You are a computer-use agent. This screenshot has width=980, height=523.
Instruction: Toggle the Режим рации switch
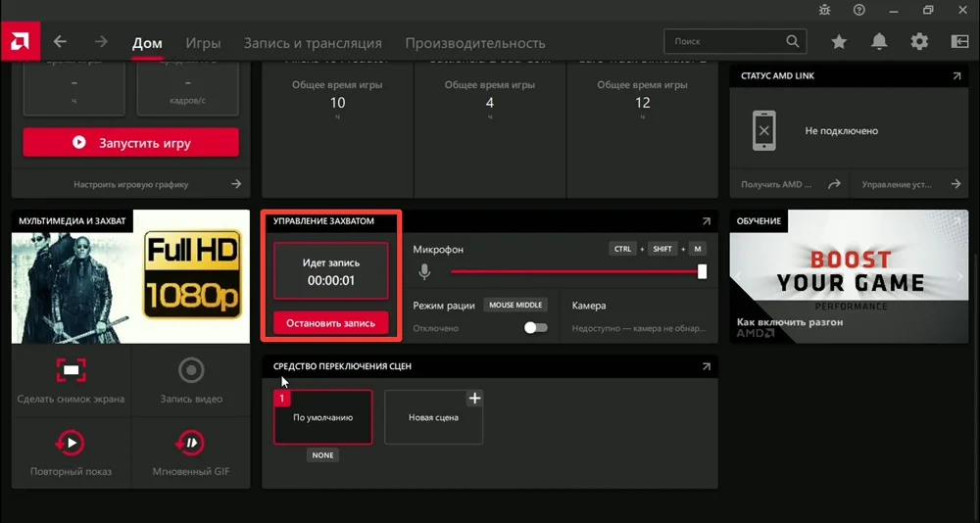point(535,328)
